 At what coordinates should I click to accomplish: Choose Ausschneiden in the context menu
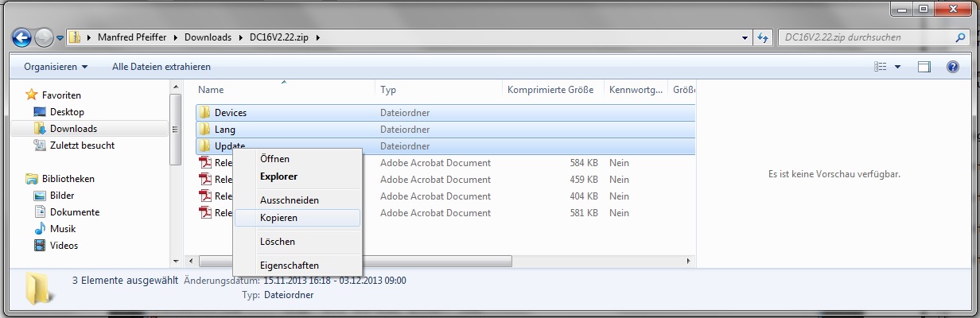coord(297,200)
